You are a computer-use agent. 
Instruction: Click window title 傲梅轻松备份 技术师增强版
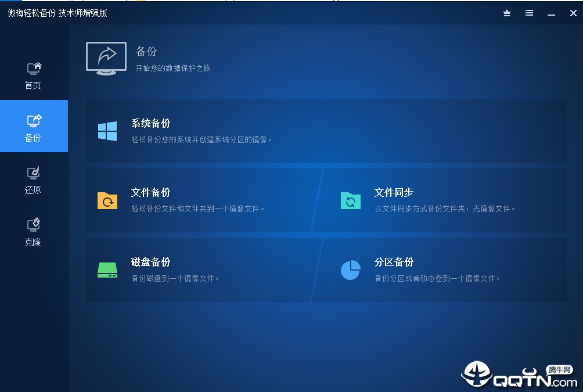pyautogui.click(x=57, y=13)
